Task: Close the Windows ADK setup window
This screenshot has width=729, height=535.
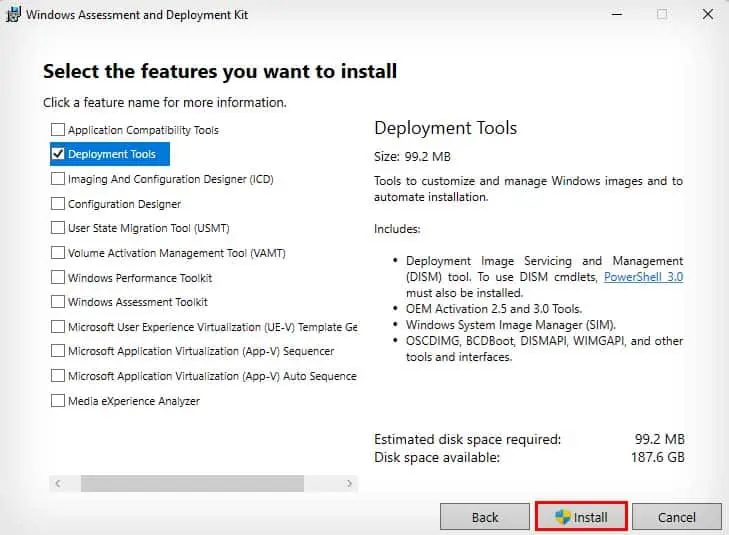Action: 708,14
